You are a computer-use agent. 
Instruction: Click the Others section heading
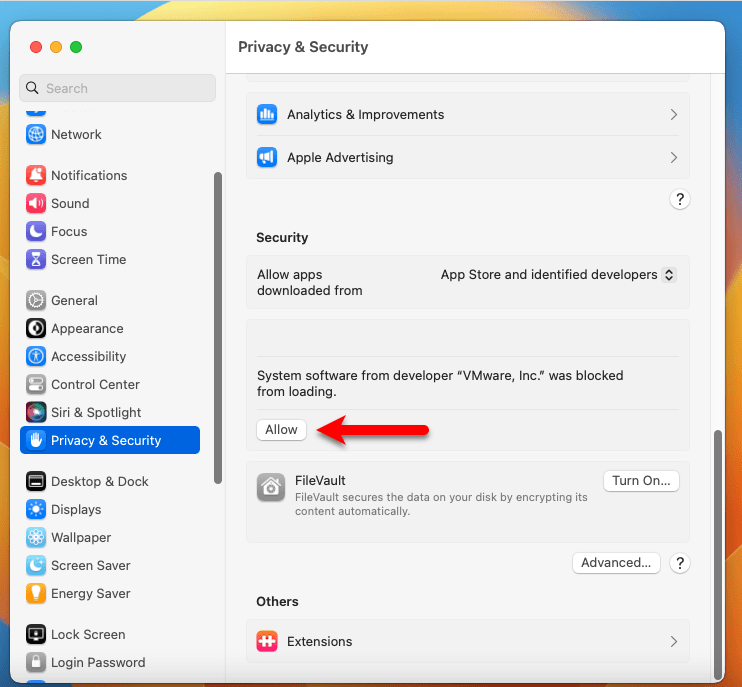coord(277,601)
